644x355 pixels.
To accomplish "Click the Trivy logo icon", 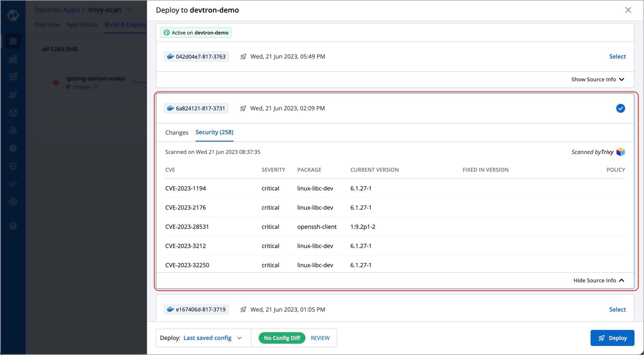I will click(620, 152).
